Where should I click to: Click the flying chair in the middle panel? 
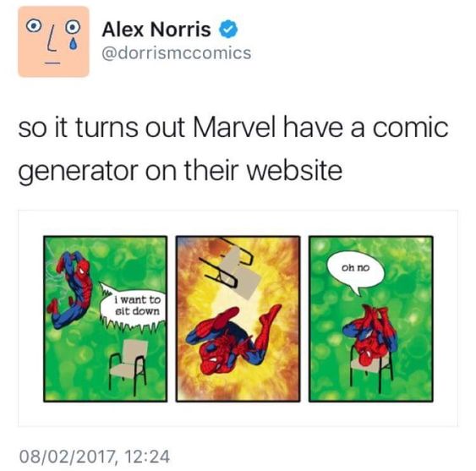[232, 266]
